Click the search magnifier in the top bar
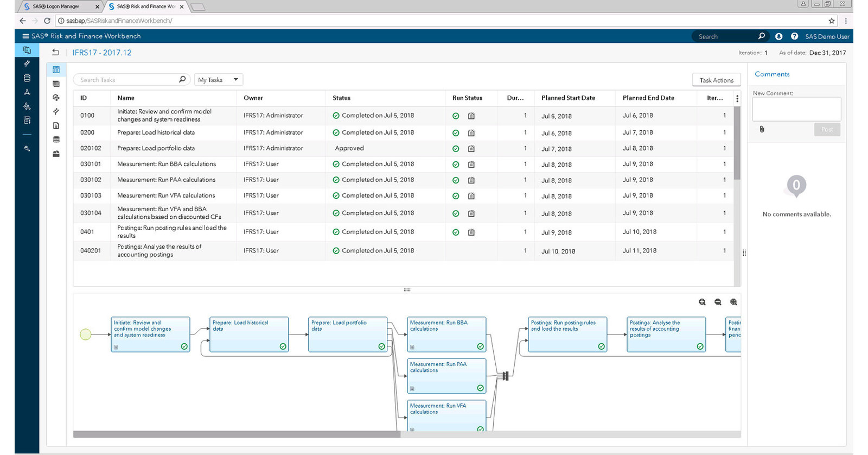Screen dimensions: 868x455 762,36
